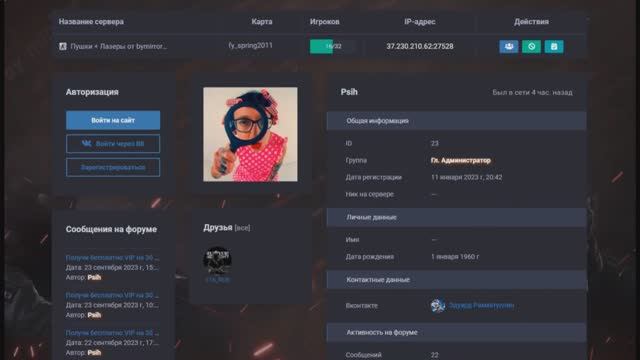Click message count value 22
The width and height of the screenshot is (640, 360).
(x=435, y=355)
